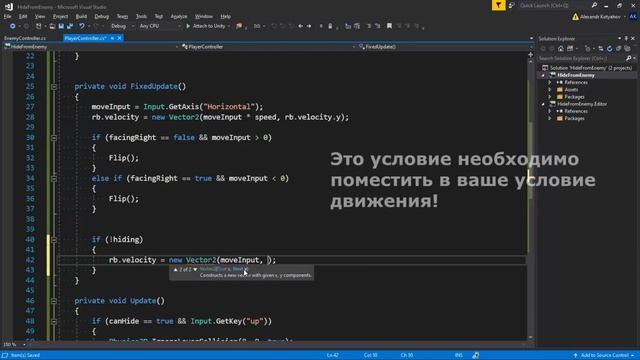Click the Attach to Unity button
Viewport: 640px width, 360px height.
pos(205,26)
